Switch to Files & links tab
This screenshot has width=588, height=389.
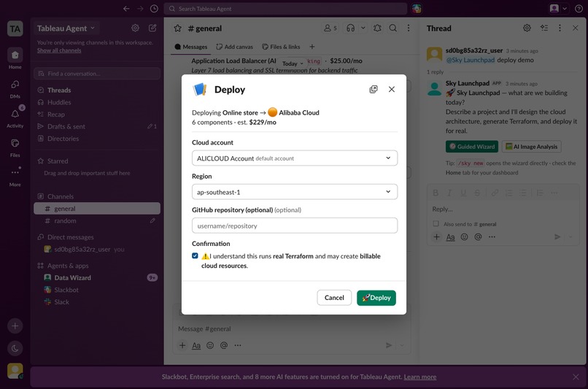coord(281,47)
